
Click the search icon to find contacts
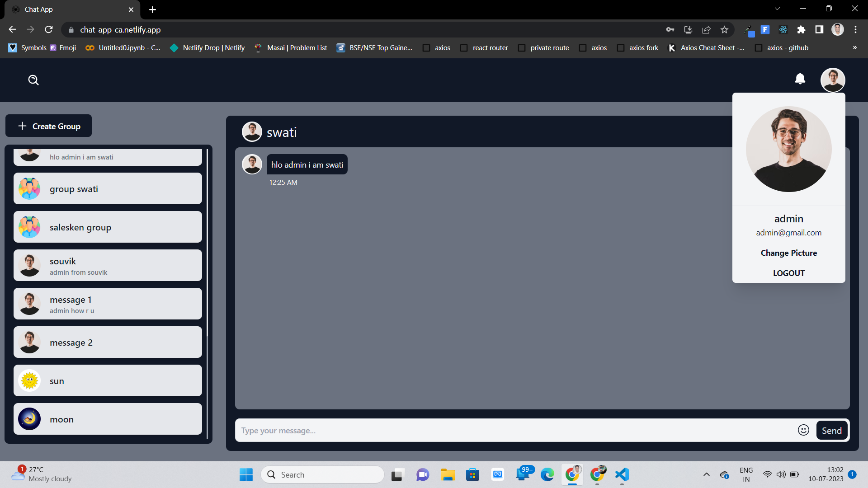pos(34,79)
